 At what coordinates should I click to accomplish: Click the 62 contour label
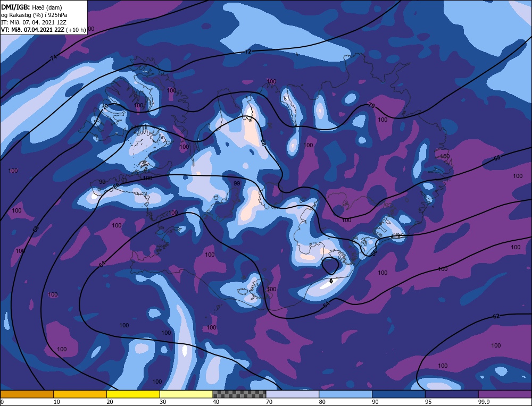[x=496, y=316]
